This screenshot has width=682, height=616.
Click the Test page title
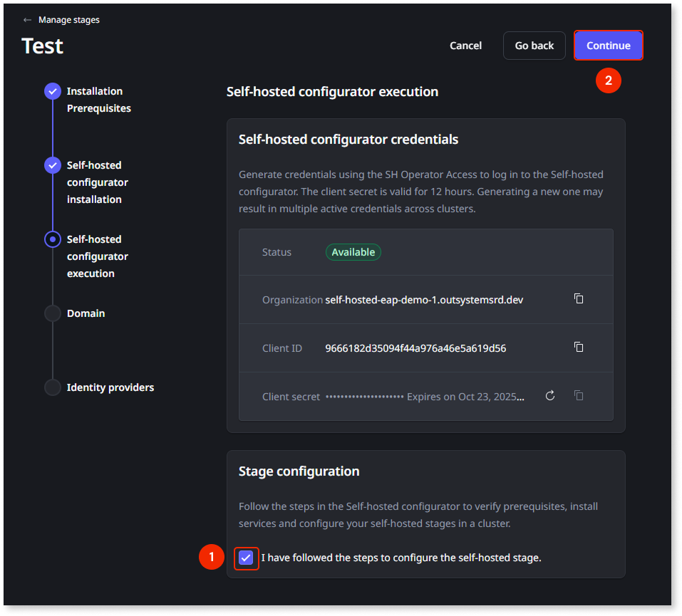(x=42, y=46)
